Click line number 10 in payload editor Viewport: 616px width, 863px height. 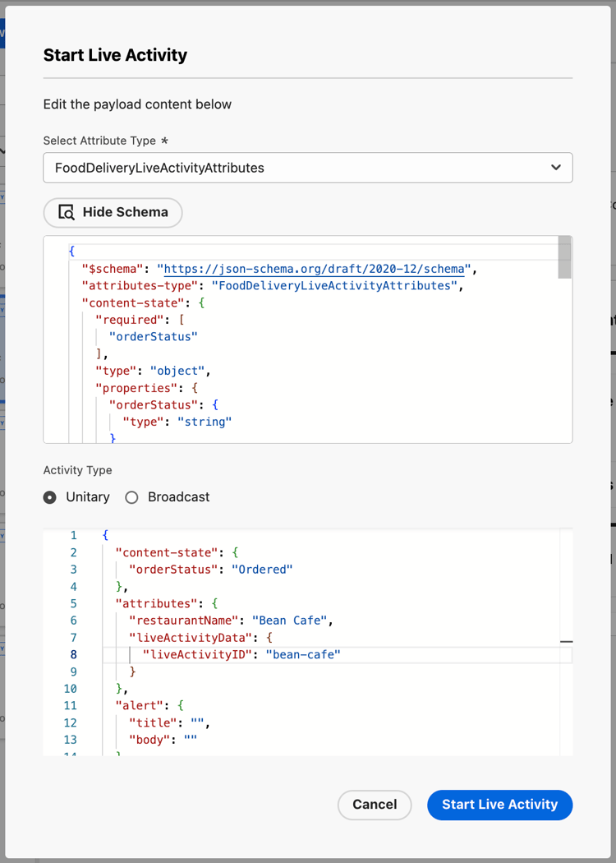point(71,689)
